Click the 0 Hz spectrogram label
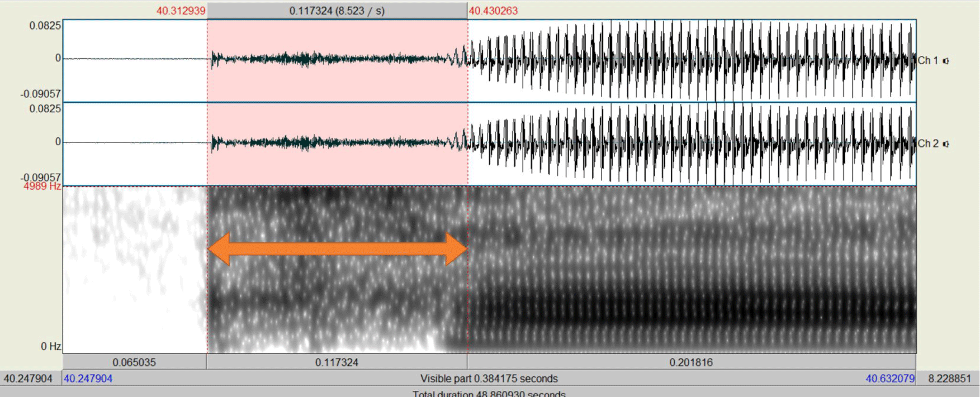The width and height of the screenshot is (980, 397). tap(51, 346)
